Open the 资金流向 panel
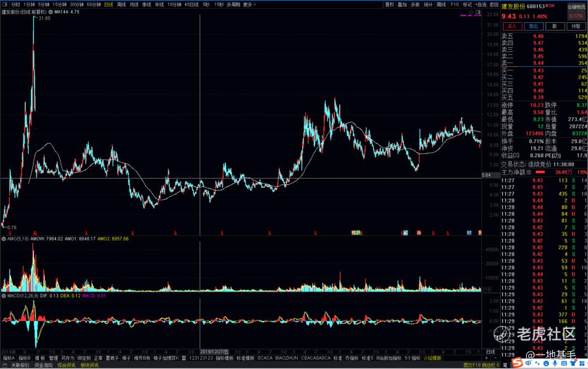Image resolution: width=588 pixels, height=369 pixels. point(44,365)
